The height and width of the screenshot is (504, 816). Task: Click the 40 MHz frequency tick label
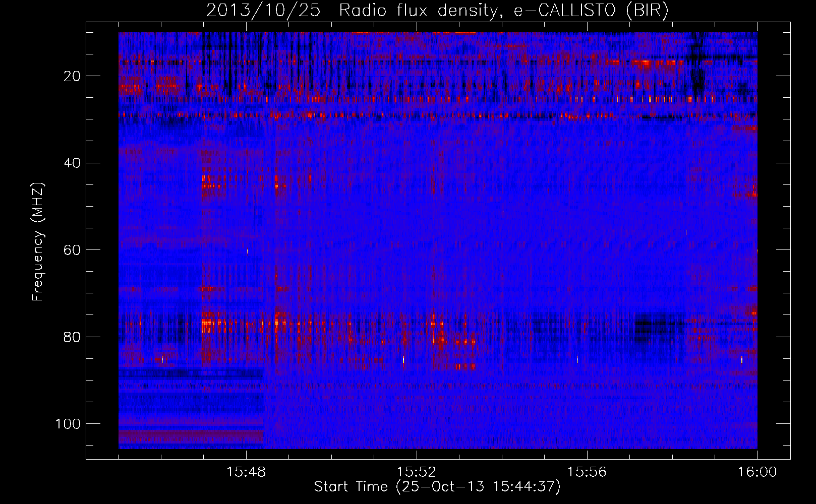73,163
